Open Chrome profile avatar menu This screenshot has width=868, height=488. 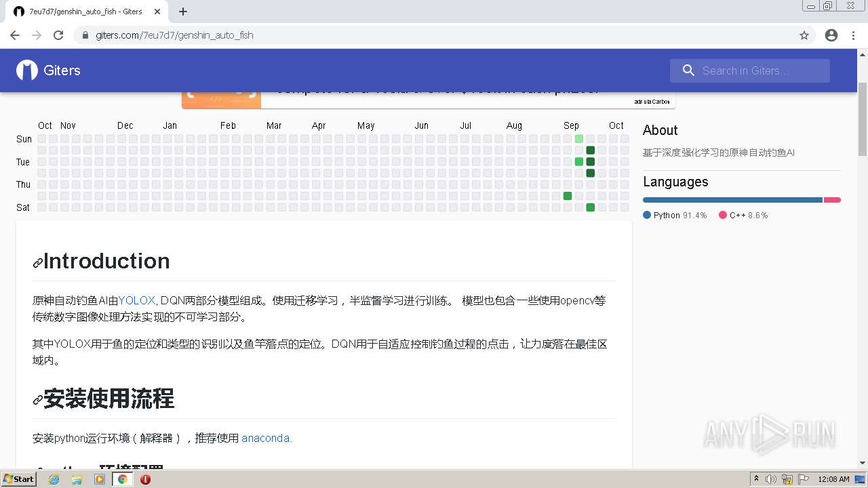tap(831, 35)
